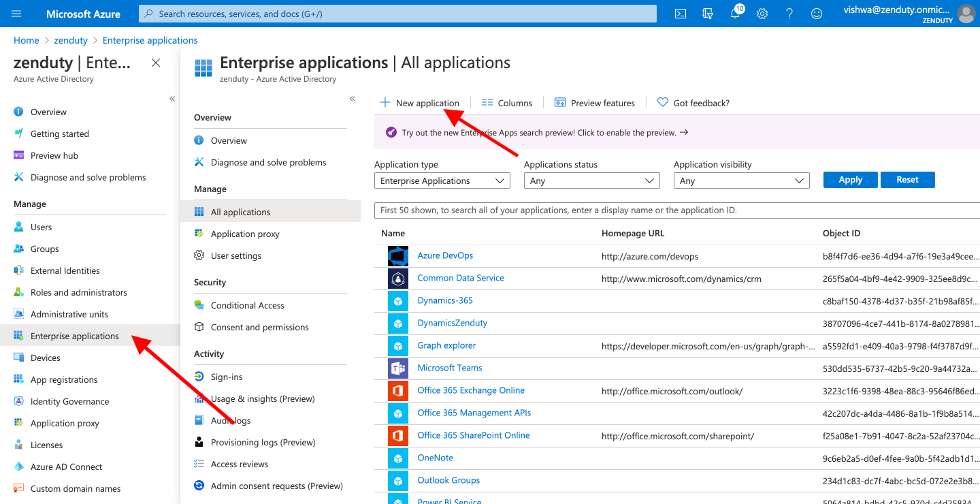Open Cloud Shell from the top bar
This screenshot has height=504, width=980.
680,14
